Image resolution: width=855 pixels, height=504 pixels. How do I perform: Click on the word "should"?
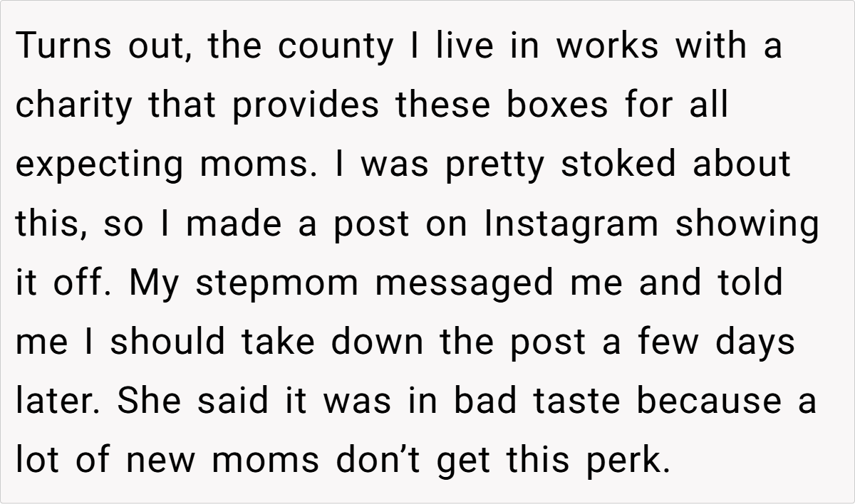click(x=165, y=342)
